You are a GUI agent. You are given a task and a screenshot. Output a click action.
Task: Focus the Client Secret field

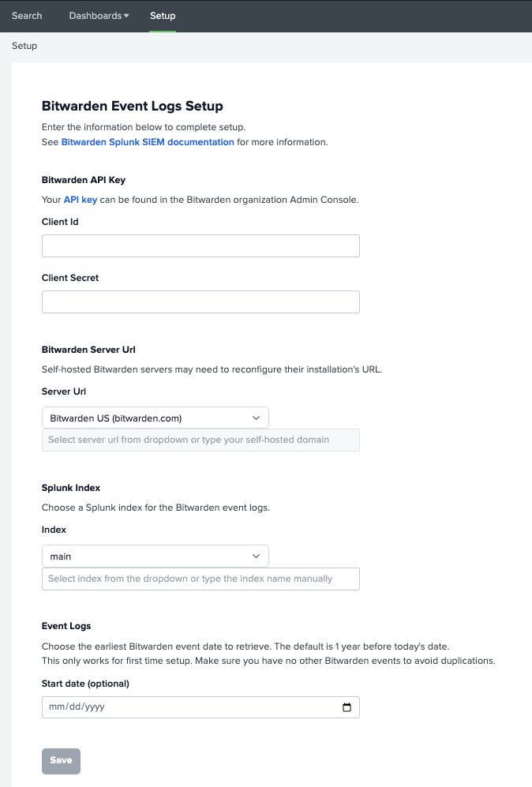click(x=200, y=302)
